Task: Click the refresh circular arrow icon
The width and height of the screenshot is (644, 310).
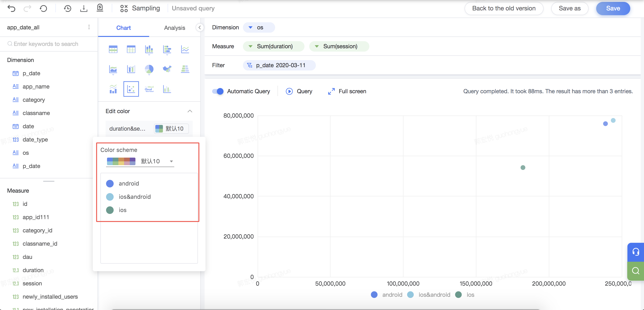Action: pos(43,9)
